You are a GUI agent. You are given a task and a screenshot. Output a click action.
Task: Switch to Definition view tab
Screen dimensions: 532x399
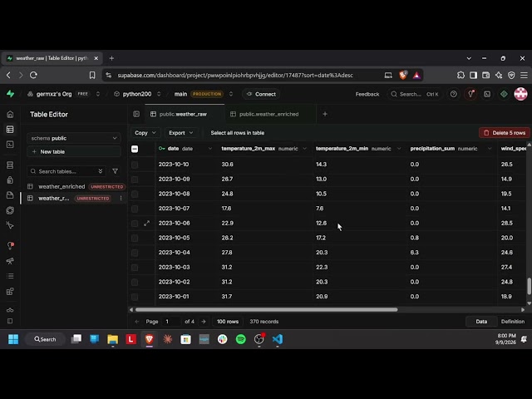[512, 322]
